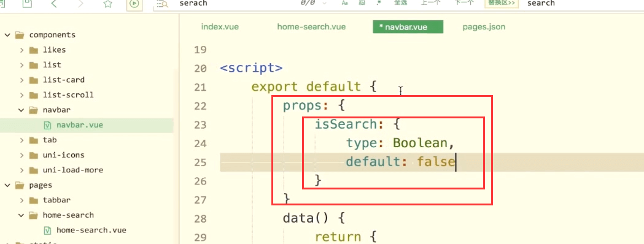644x244 pixels.
Task: Go back with the left arrow icon
Action: [x=54, y=4]
